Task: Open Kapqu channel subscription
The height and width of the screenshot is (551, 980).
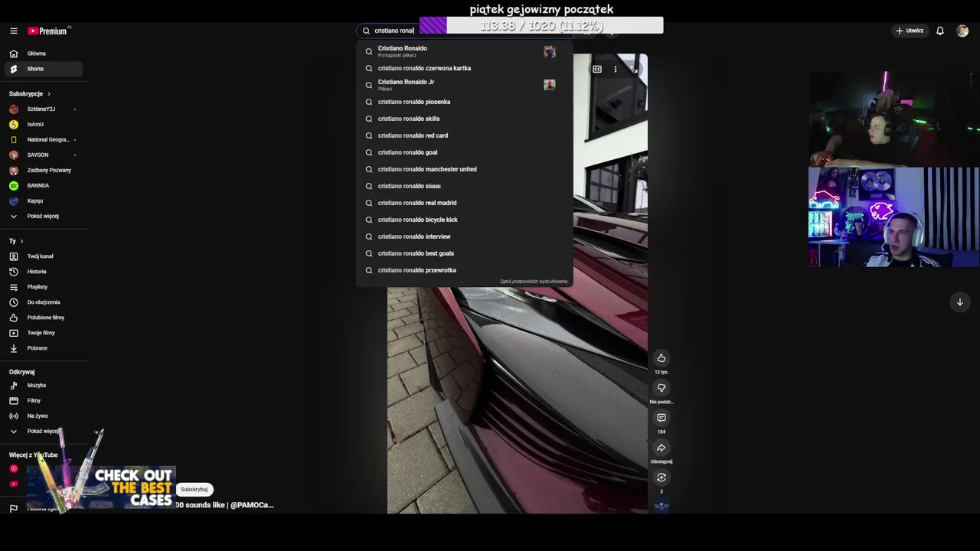Action: click(x=44, y=201)
